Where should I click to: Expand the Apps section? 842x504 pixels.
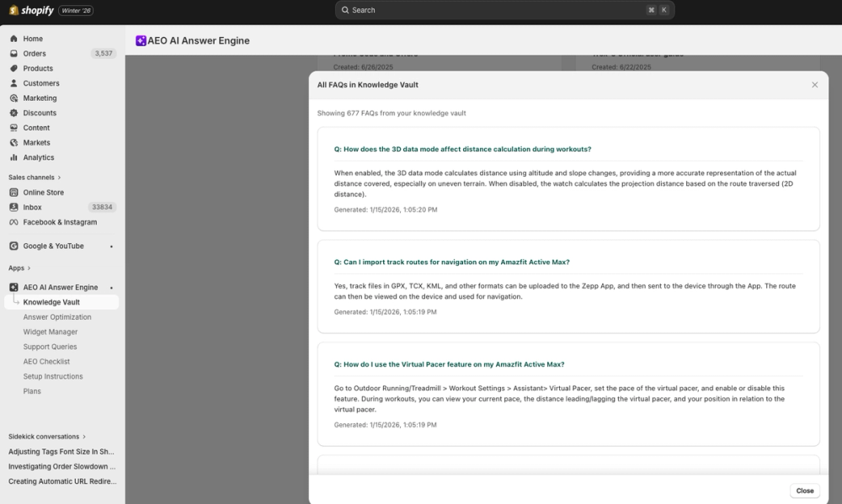click(x=19, y=268)
